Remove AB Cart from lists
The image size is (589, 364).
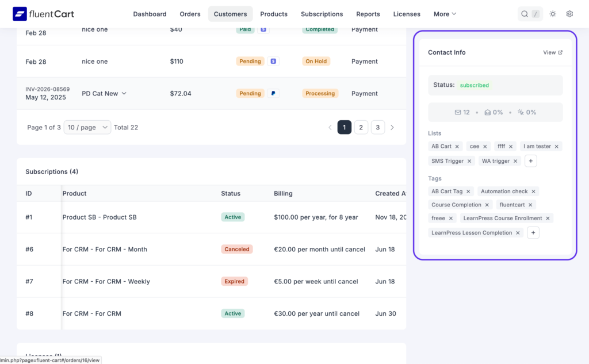pos(457,147)
